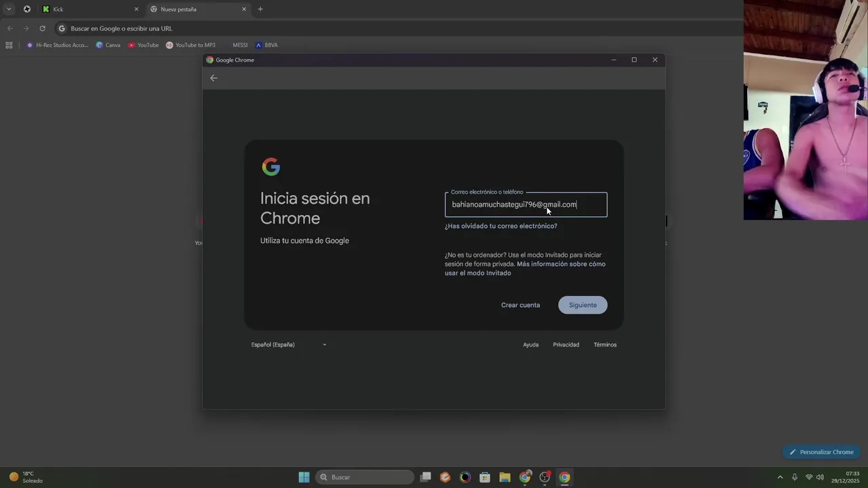The image size is (868, 488).
Task: Open the Wi-Fi network tray icon
Action: pyautogui.click(x=809, y=477)
